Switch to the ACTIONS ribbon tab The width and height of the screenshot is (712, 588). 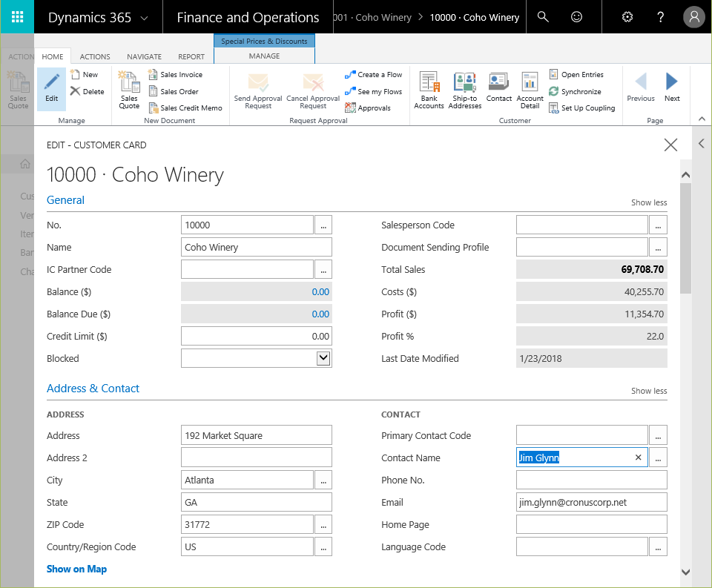click(95, 56)
